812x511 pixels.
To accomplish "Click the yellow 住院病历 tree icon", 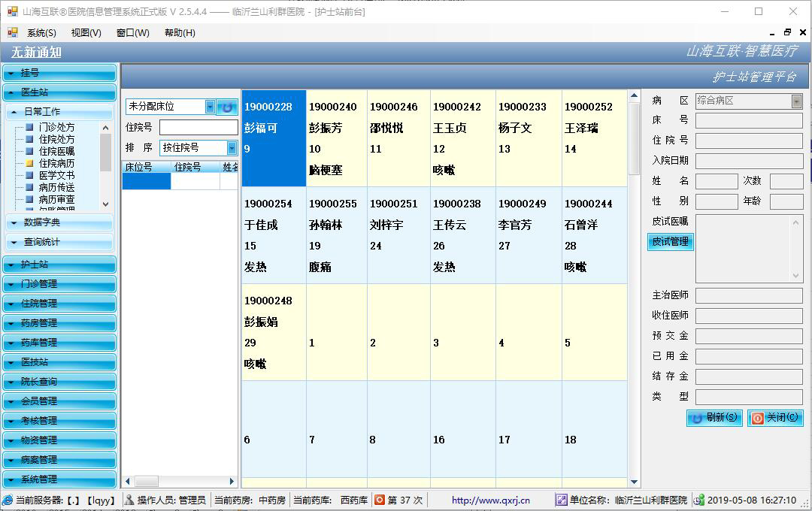I will point(29,163).
